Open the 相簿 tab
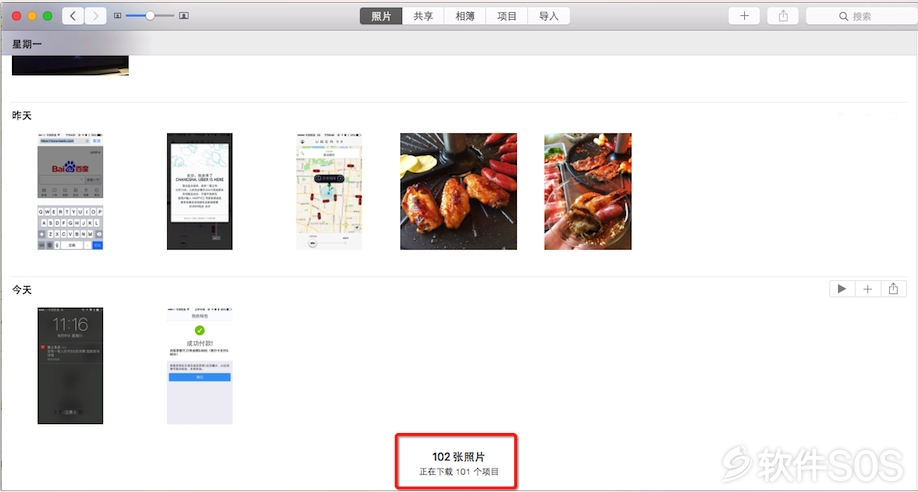This screenshot has height=492, width=918. click(x=465, y=16)
